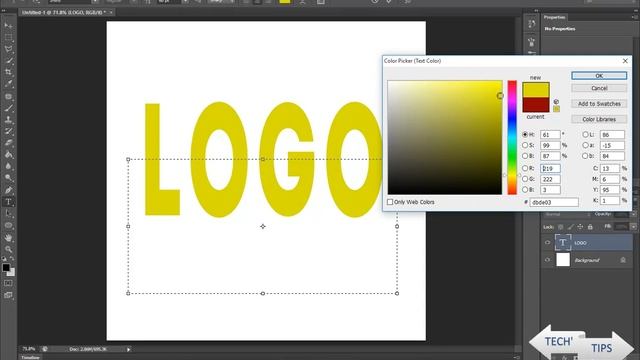Open the status bar info arrow
Viewport: 640px width, 360px height.
pos(128,349)
